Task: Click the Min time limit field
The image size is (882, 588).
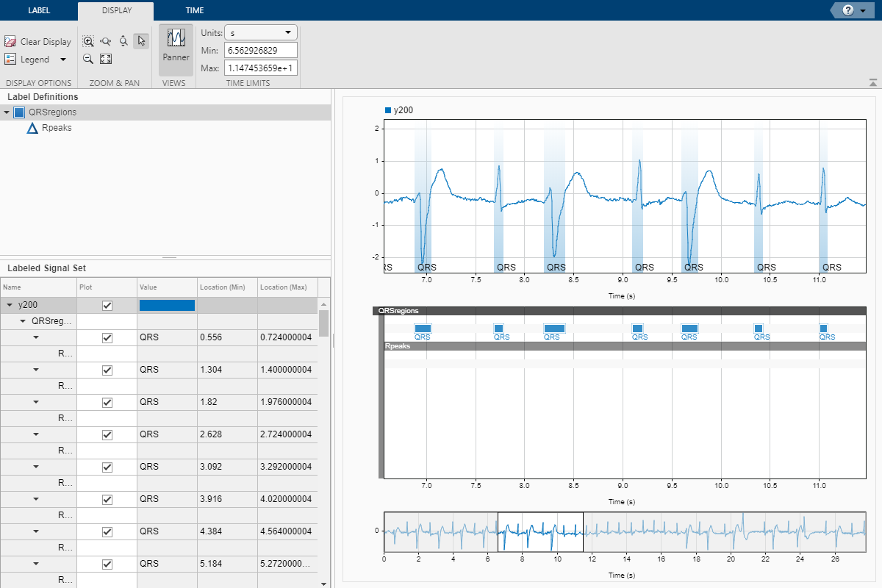Action: [x=260, y=50]
